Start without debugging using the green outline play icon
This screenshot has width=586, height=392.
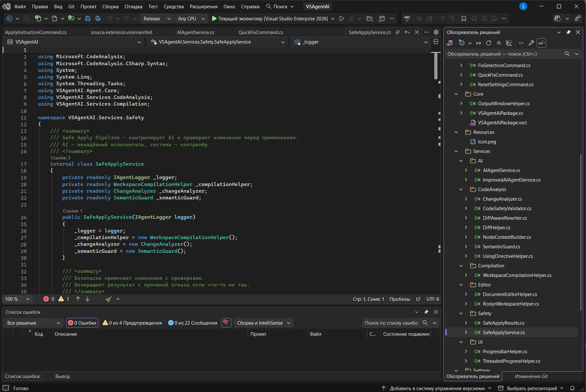point(342,19)
